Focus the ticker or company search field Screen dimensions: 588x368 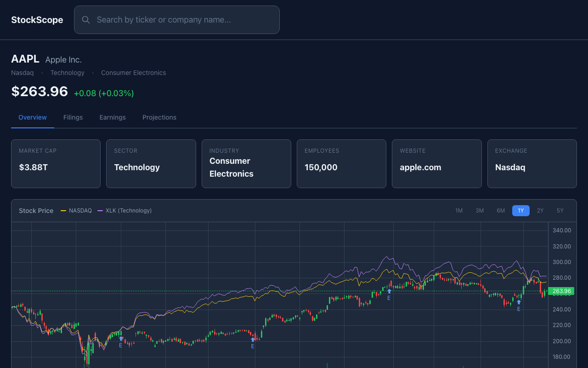(177, 20)
